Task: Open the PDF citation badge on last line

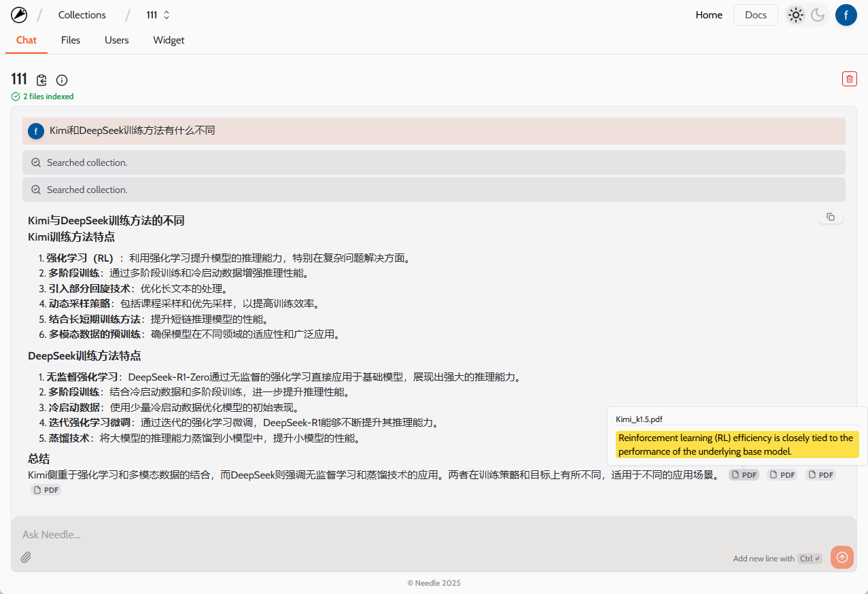Action: click(x=46, y=490)
